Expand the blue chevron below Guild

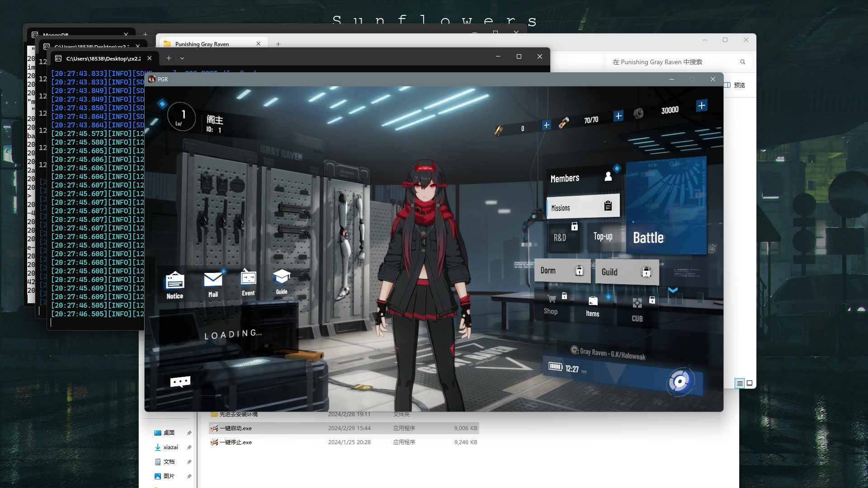(x=673, y=290)
